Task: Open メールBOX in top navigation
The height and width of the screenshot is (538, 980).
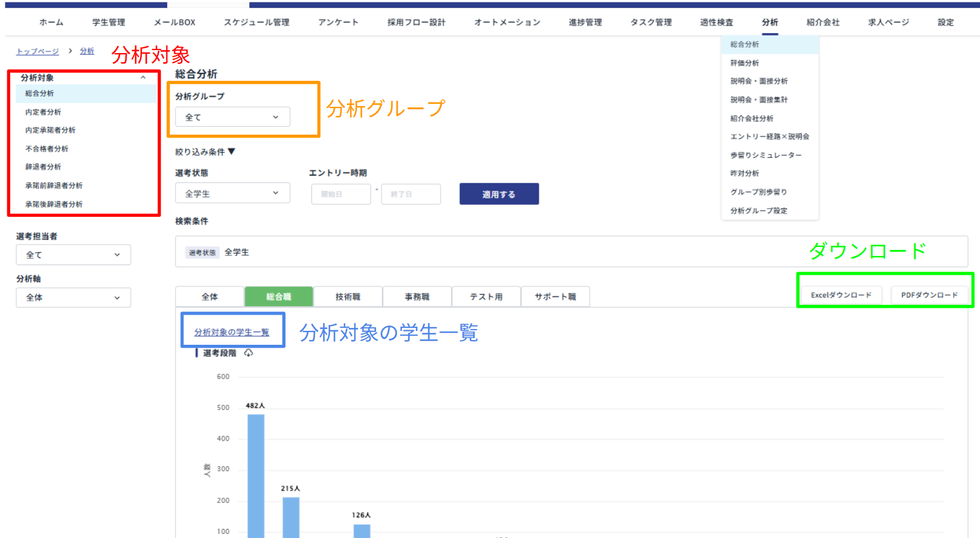Action: pyautogui.click(x=174, y=22)
